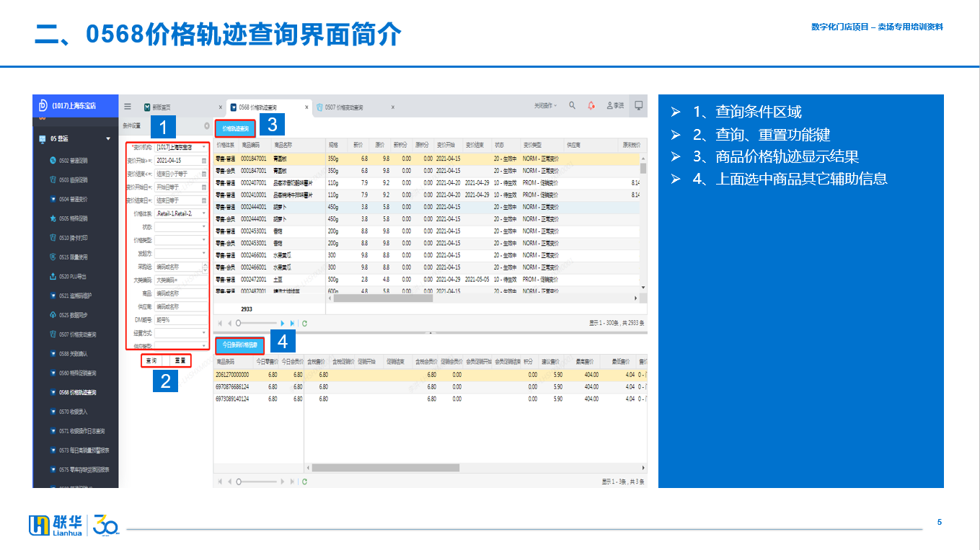Refresh the upper grid with green icon

tap(305, 324)
